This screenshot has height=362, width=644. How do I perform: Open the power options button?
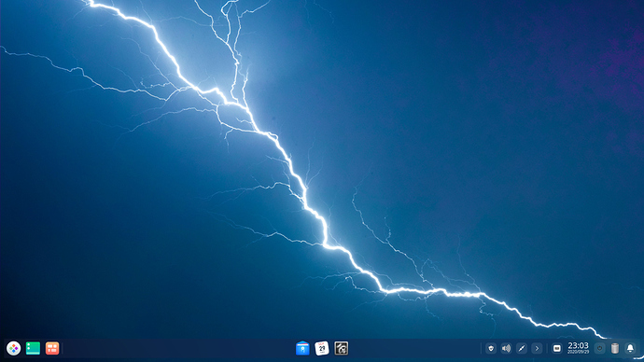pos(599,348)
